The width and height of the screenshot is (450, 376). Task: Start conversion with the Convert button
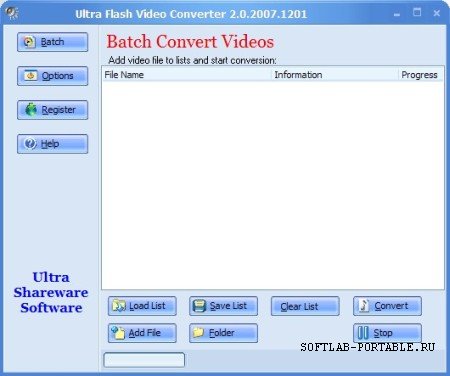[387, 306]
